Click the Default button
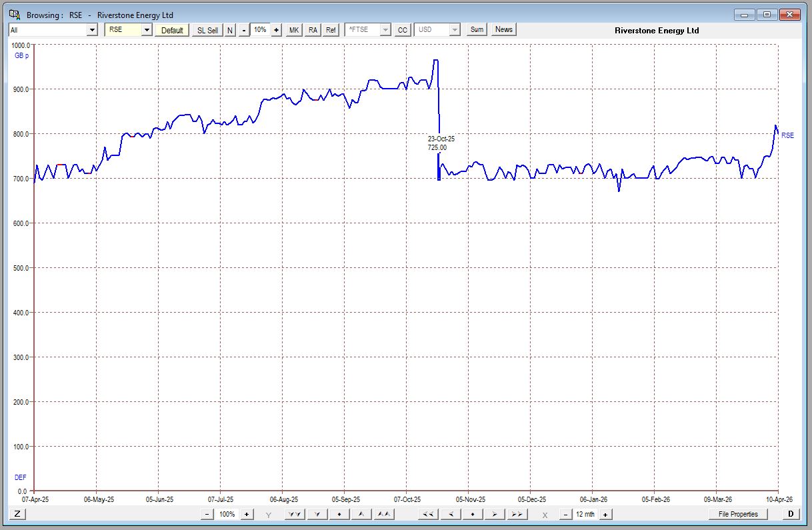 click(172, 30)
